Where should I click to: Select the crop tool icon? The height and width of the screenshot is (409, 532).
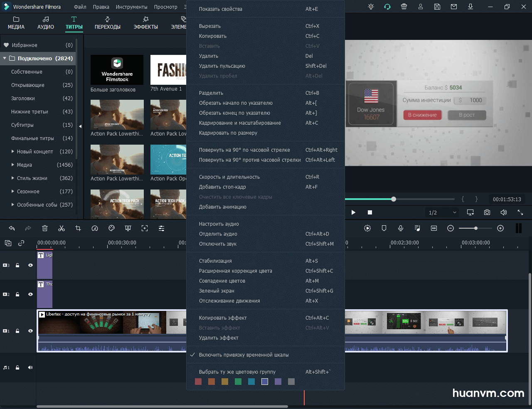click(78, 228)
